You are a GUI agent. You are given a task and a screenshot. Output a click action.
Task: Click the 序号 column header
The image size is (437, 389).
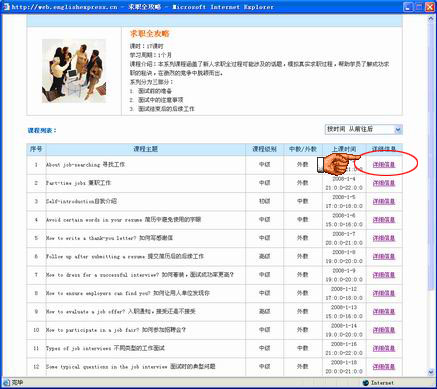click(36, 149)
